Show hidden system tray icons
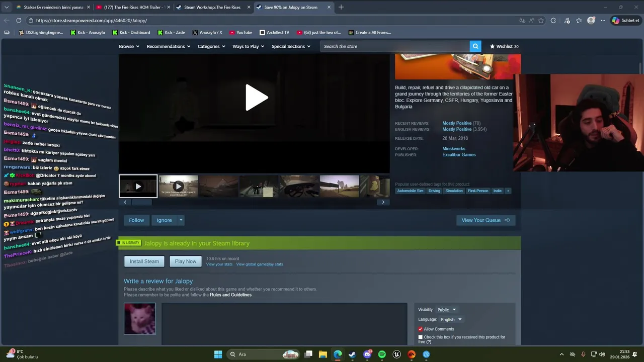The image size is (644, 362). click(561, 354)
